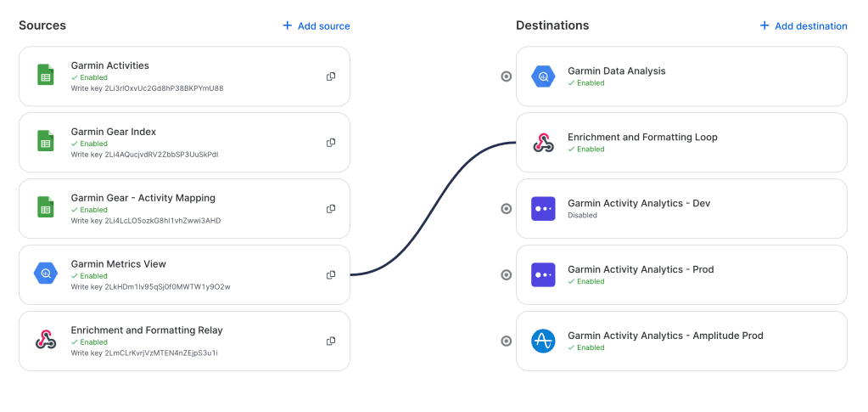
Task: Select connection node beside Amplitude Prod destination
Action: [507, 341]
